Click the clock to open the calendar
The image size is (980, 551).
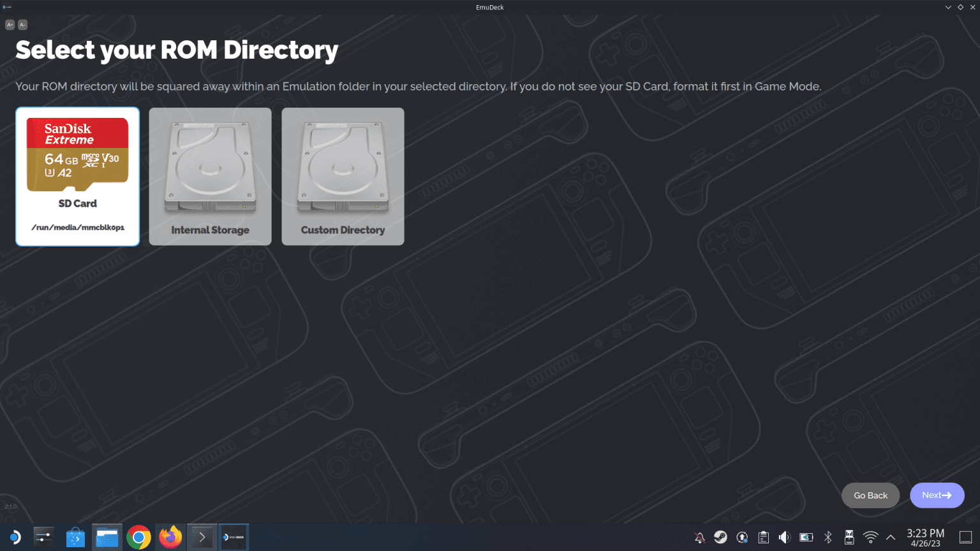tap(924, 538)
